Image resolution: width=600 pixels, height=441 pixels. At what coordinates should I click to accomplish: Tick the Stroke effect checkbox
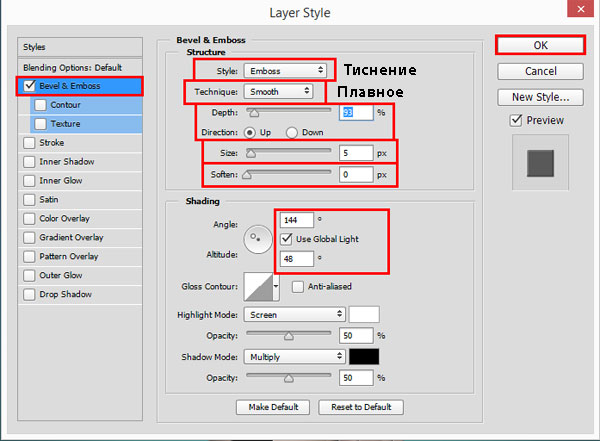click(29, 143)
